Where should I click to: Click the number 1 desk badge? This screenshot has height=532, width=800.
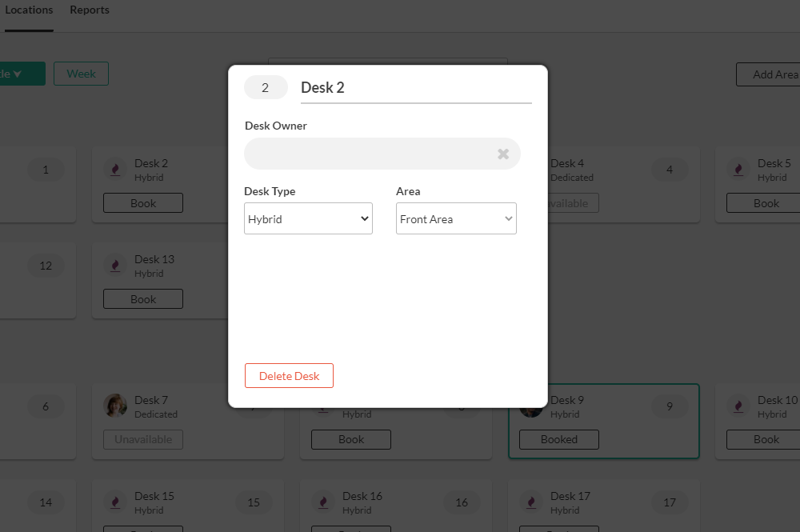(x=46, y=170)
